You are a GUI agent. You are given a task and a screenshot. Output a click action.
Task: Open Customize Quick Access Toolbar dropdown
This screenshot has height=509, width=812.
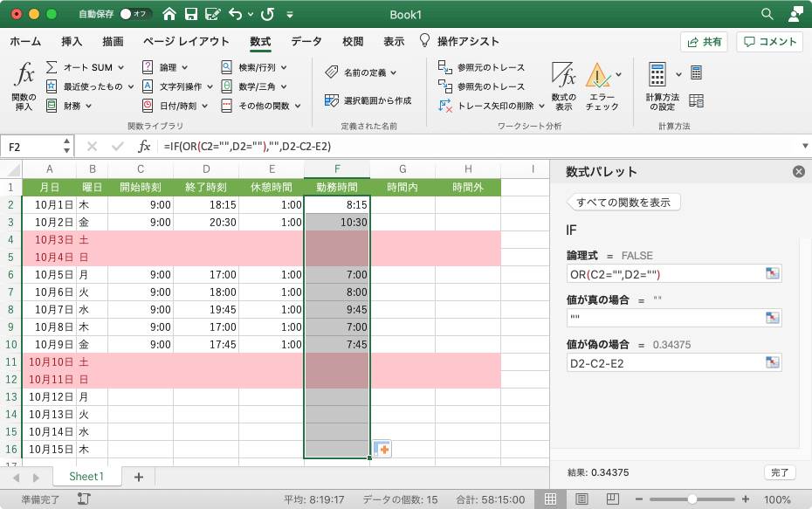pos(290,15)
